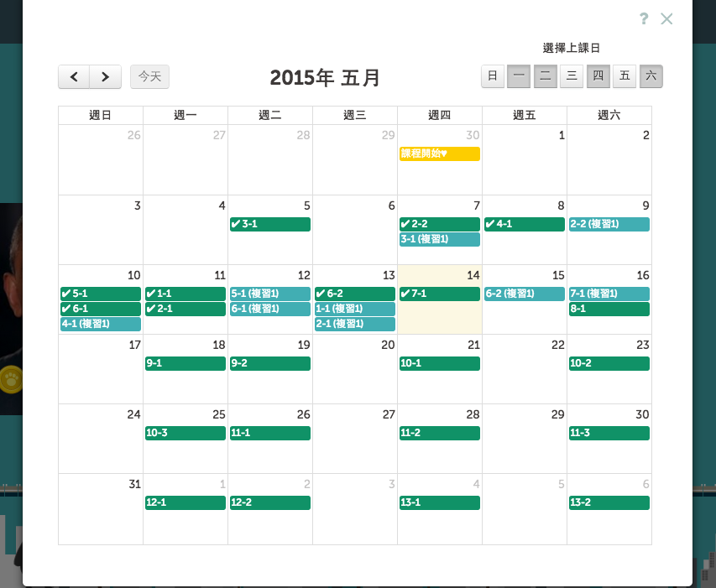The width and height of the screenshot is (716, 588).
Task: Toggle the 一 (Monday) class day selector
Action: [518, 75]
